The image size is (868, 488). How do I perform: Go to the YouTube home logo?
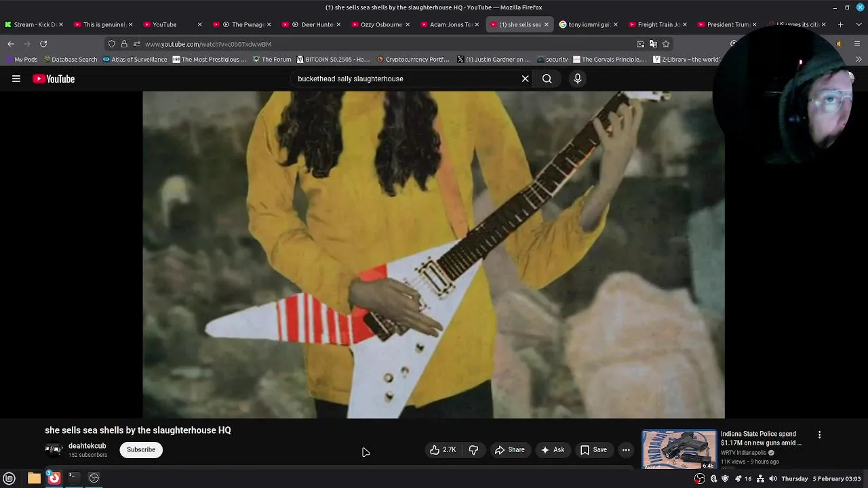pyautogui.click(x=54, y=79)
